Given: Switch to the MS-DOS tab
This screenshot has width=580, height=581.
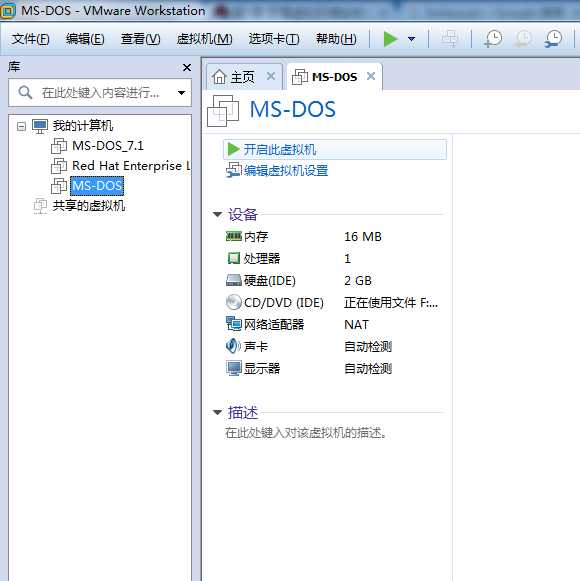Looking at the screenshot, I should pos(334,77).
